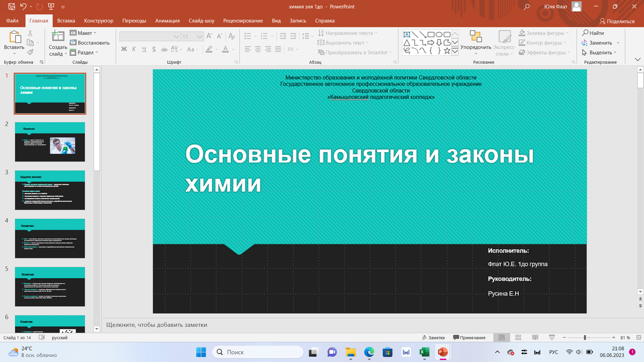Viewport: 644px width, 362px height.
Task: Open Microsoft Edge from the taskbar
Action: pos(369,352)
